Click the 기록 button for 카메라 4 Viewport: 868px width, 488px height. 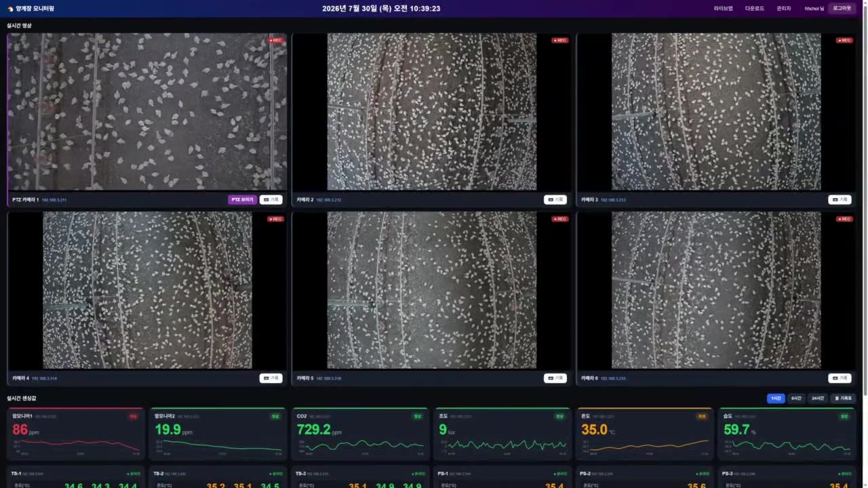pos(271,378)
